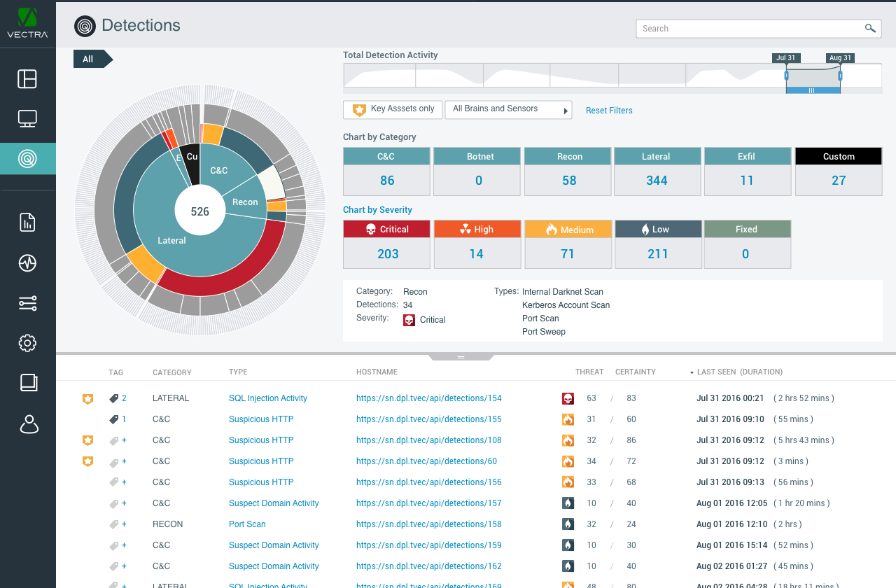Toggle key asset star on detections/108 row
The height and width of the screenshot is (588, 896).
[87, 440]
